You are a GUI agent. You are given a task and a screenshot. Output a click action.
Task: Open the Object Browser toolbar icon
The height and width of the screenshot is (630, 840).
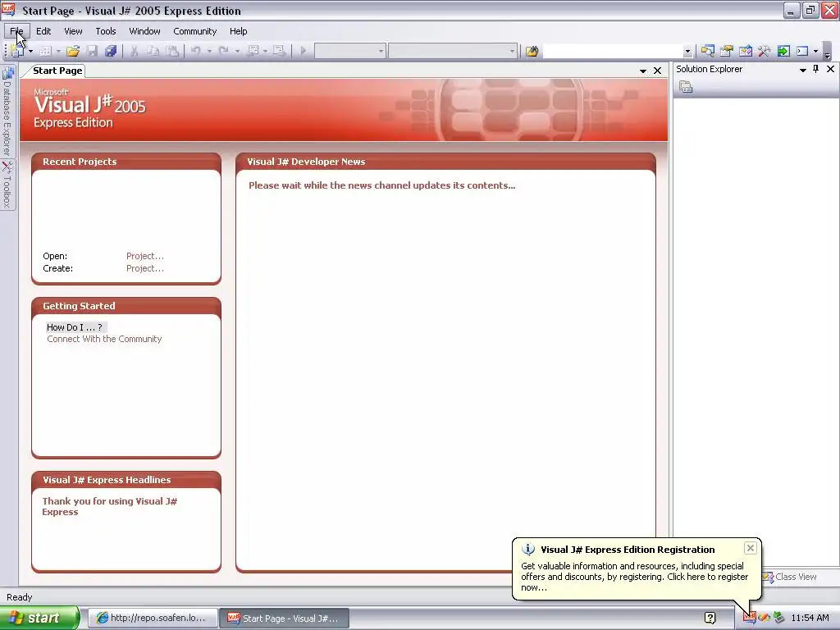coord(745,51)
